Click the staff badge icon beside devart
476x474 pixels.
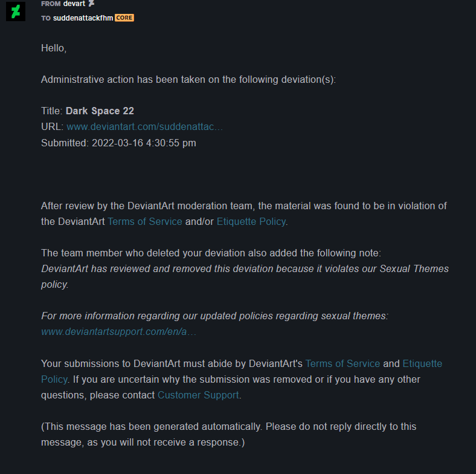[91, 4]
